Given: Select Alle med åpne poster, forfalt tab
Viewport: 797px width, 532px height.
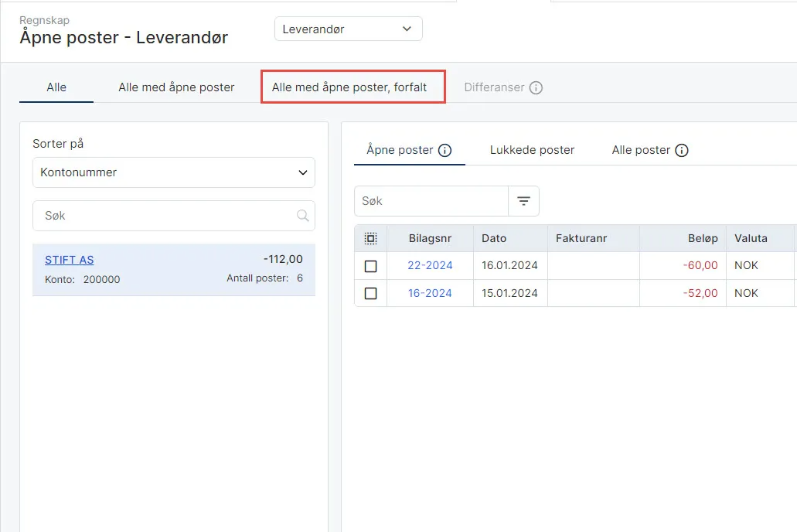Looking at the screenshot, I should tap(349, 87).
